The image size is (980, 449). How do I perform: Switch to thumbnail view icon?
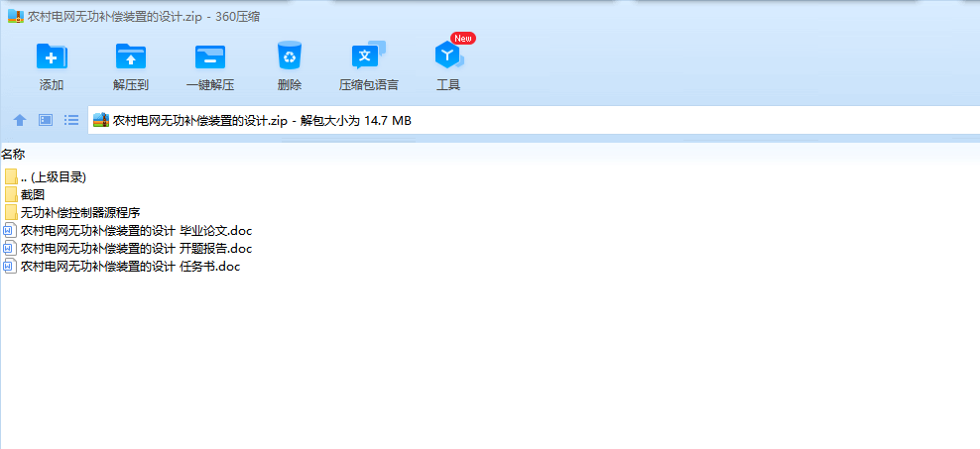pyautogui.click(x=46, y=120)
